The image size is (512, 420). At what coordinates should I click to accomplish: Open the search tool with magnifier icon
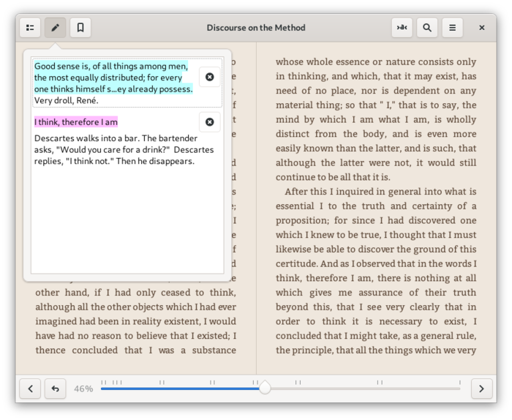[x=427, y=28]
